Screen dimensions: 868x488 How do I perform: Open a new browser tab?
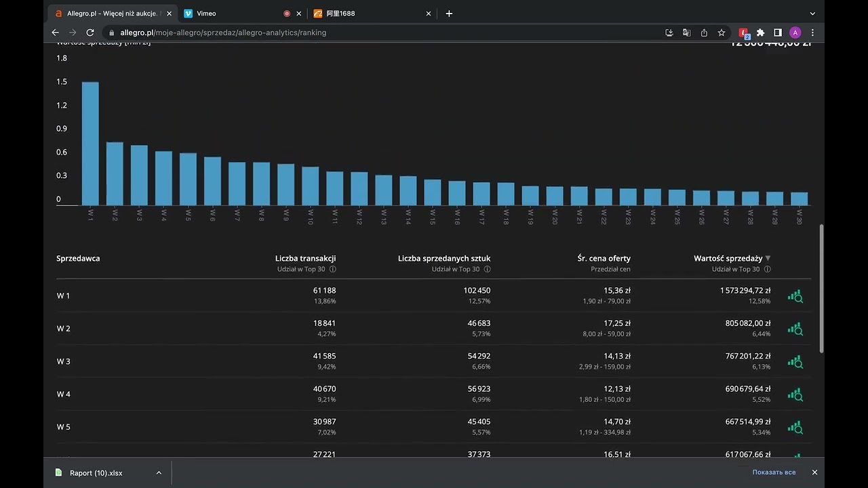click(x=449, y=14)
